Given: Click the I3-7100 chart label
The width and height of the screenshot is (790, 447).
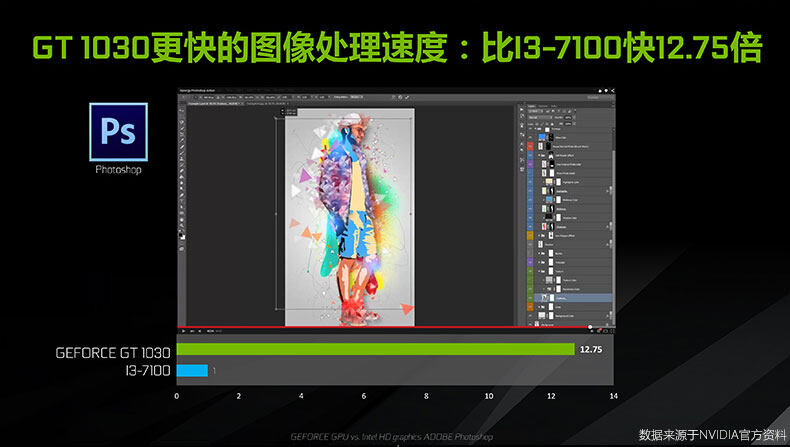Looking at the screenshot, I should (x=148, y=370).
